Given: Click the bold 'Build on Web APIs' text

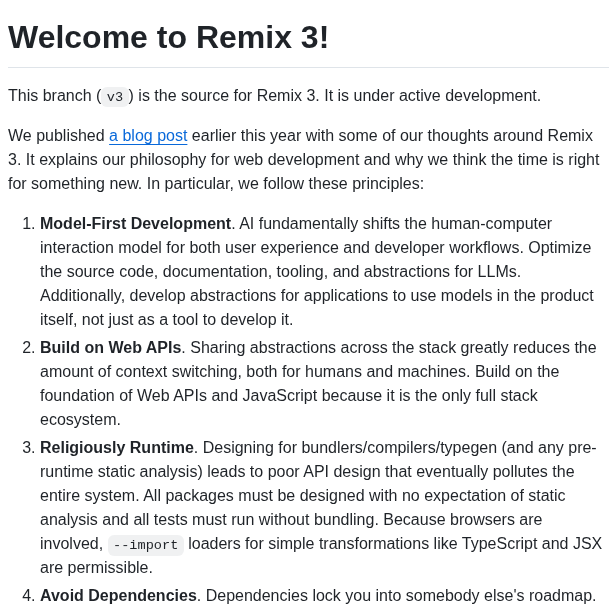Looking at the screenshot, I should [110, 348].
